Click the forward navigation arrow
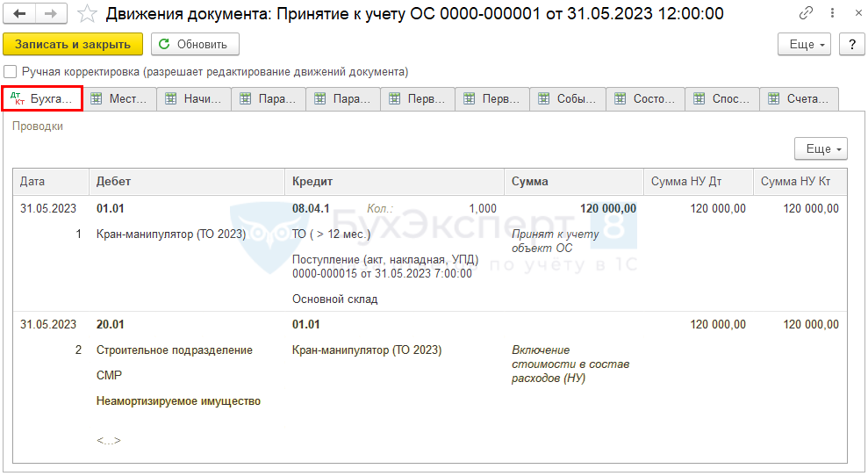 51,13
